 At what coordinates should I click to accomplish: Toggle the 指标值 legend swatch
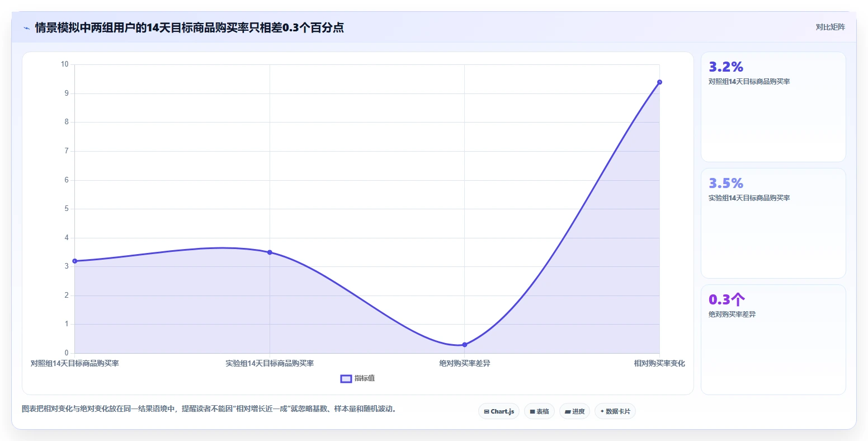[x=346, y=379]
